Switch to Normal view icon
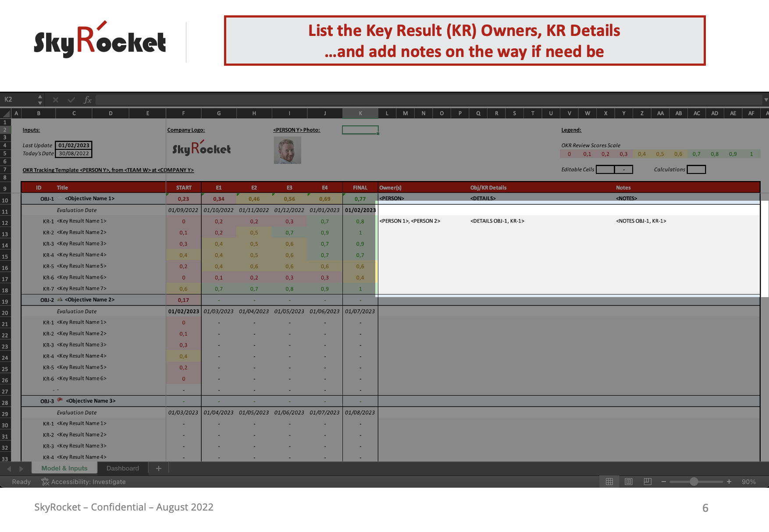 [x=609, y=482]
